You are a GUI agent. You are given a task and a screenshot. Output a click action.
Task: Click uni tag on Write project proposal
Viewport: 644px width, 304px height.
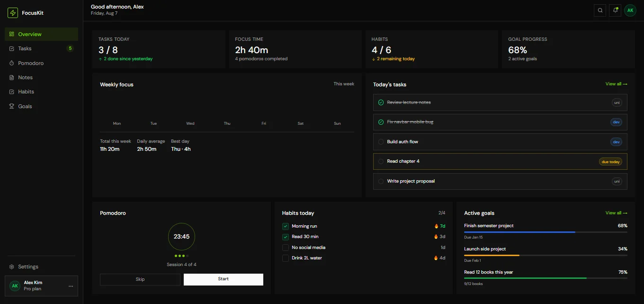coord(617,181)
